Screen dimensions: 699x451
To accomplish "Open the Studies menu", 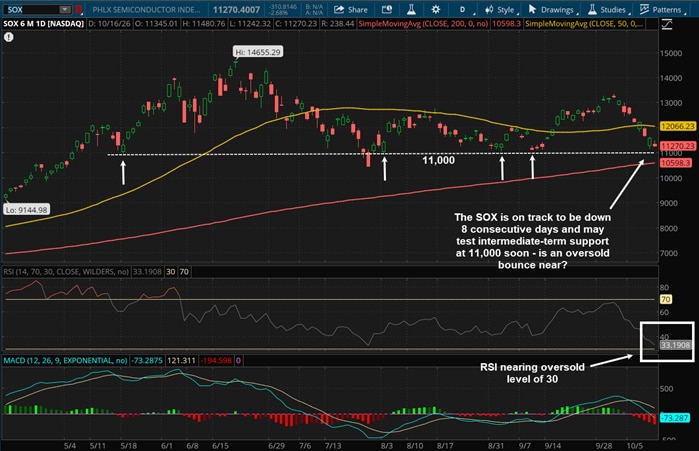I will 608,9.
